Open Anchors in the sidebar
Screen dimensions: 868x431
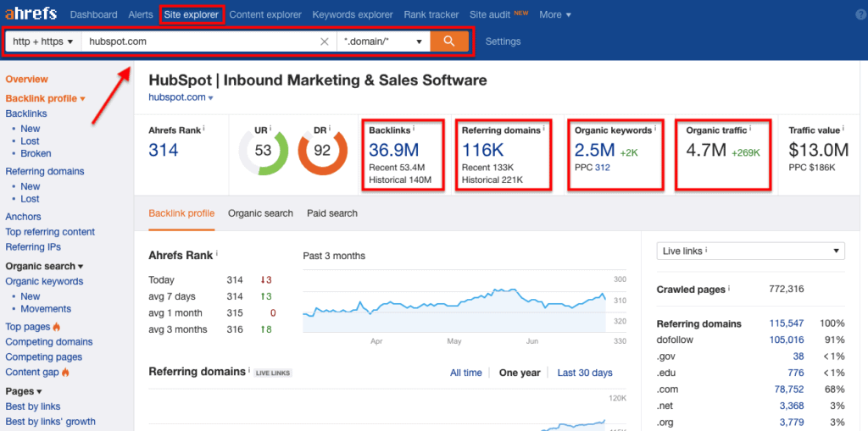coord(23,217)
